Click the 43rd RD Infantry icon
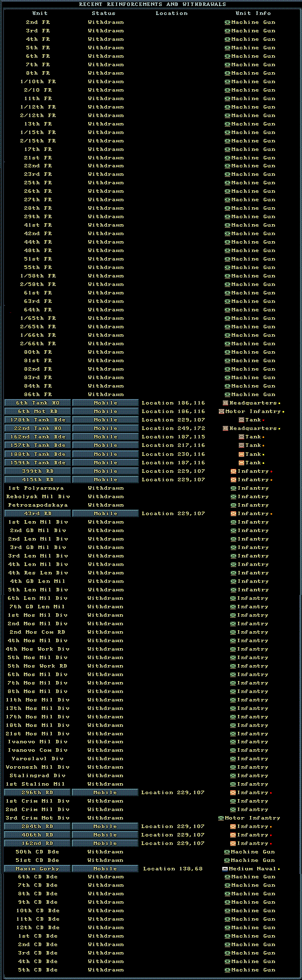The width and height of the screenshot is (302, 980). [x=233, y=514]
